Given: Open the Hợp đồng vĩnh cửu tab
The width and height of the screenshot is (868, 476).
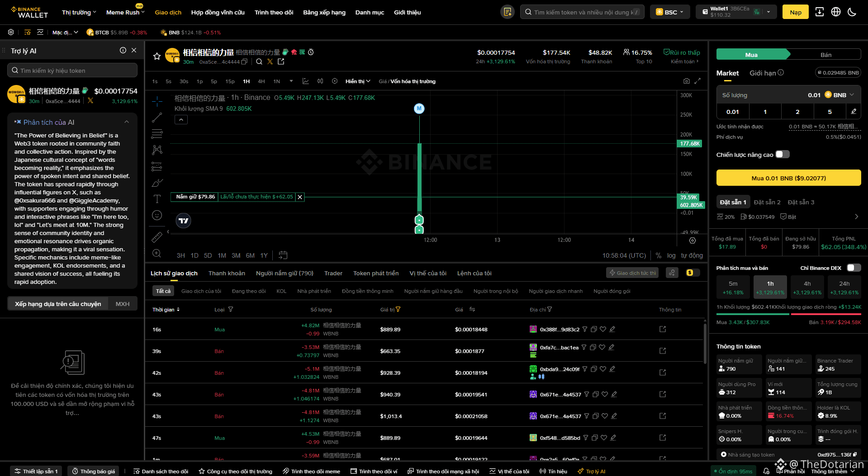Looking at the screenshot, I should (x=218, y=12).
